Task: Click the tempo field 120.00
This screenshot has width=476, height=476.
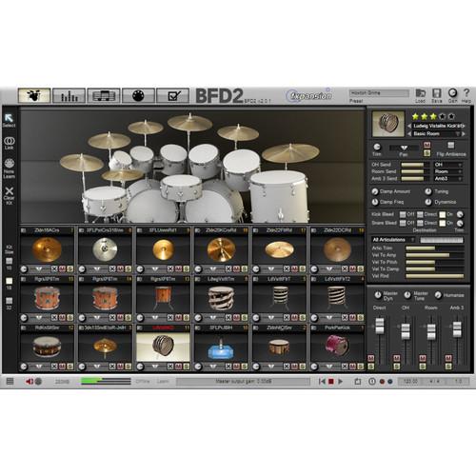Action: point(410,381)
